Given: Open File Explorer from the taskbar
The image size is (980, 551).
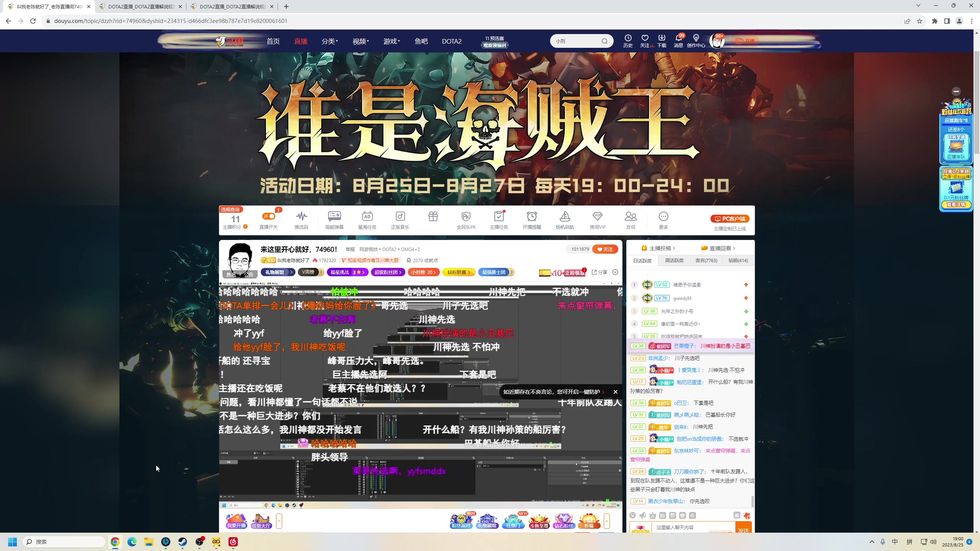Looking at the screenshot, I should tap(149, 542).
